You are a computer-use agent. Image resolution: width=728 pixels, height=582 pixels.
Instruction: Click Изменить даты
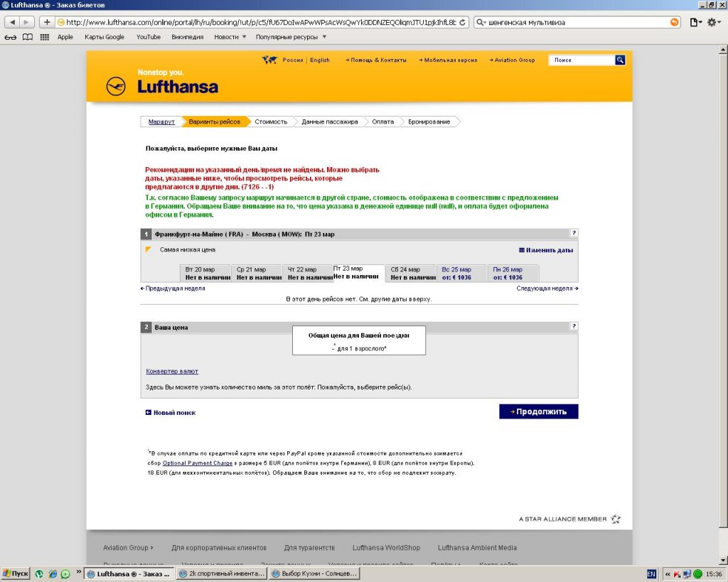coord(550,250)
